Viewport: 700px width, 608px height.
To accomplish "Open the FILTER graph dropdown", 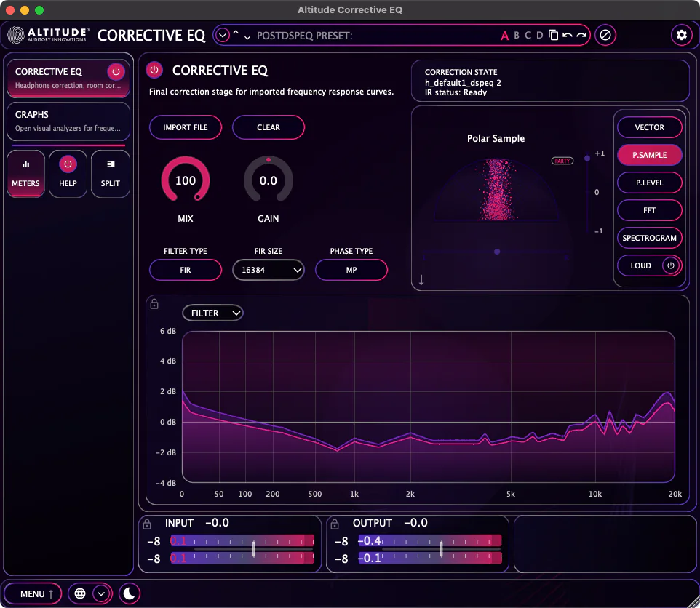I will click(x=213, y=313).
